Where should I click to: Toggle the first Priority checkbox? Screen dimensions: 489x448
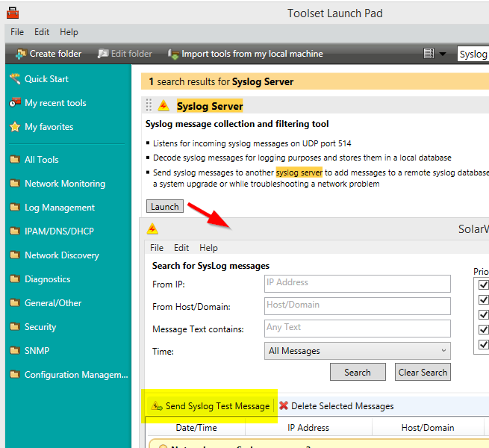tap(483, 284)
